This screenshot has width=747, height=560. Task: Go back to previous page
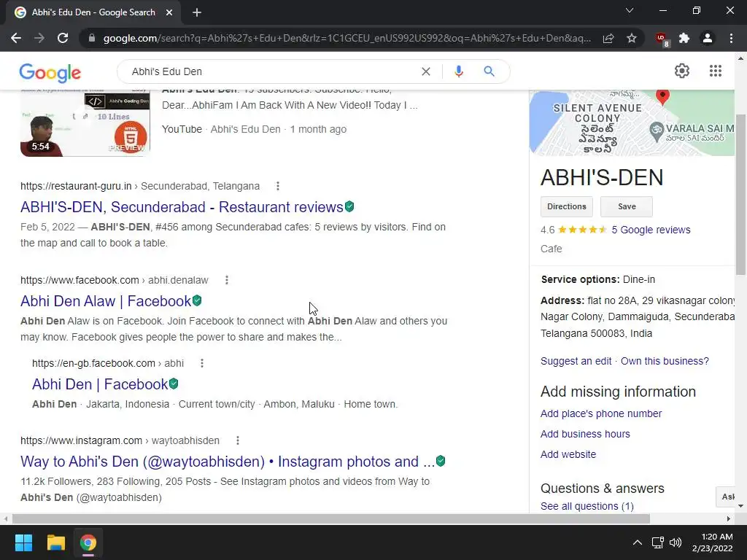16,38
